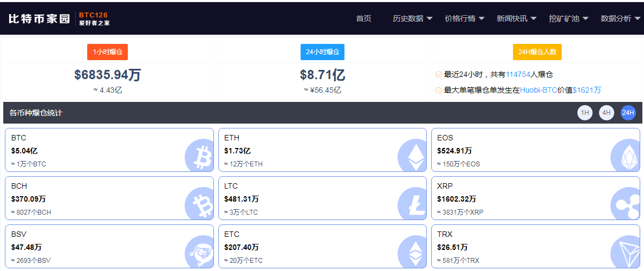Image resolution: width=644 pixels, height=271 pixels.
Task: Open the 114754 liquidated people link
Action: click(518, 75)
